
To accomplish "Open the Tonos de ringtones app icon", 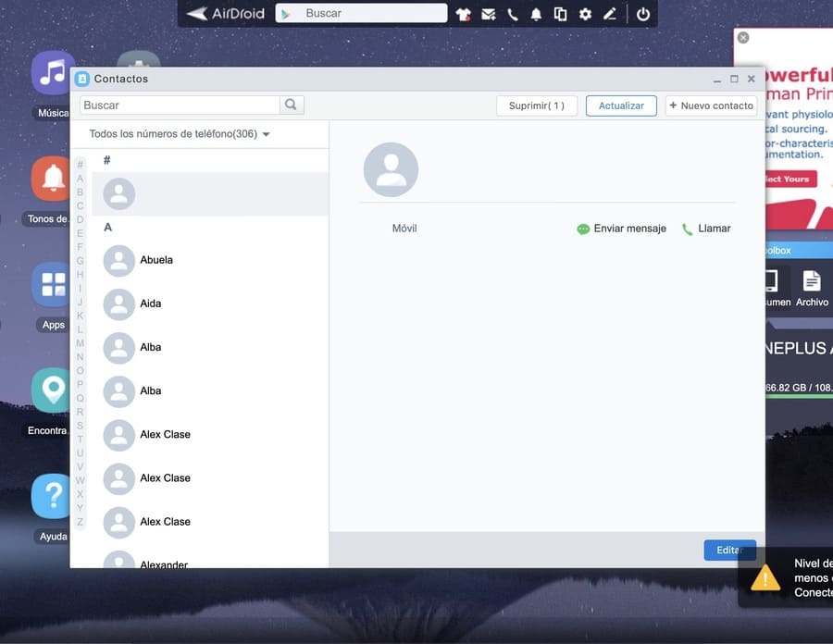I will click(x=51, y=179).
